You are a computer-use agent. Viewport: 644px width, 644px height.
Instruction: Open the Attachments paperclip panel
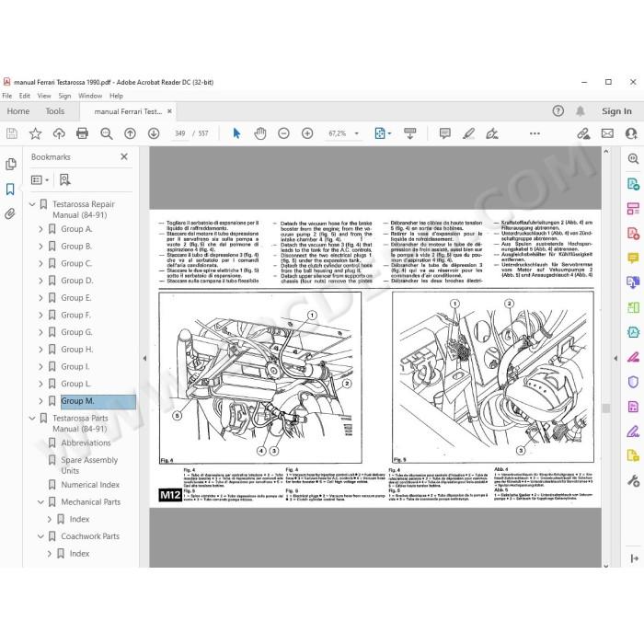(10, 213)
